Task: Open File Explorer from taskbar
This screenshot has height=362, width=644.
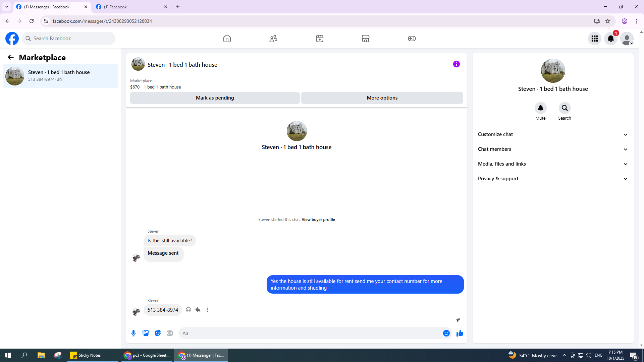Action: 41,355
